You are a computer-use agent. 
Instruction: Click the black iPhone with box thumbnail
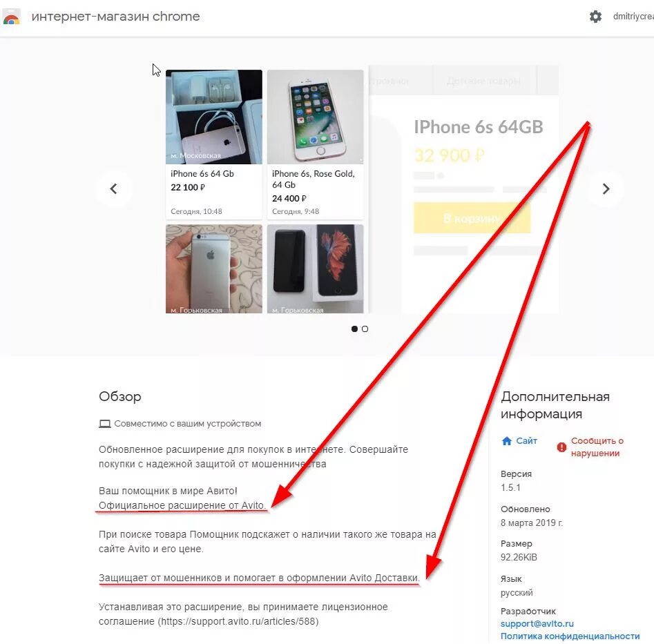click(316, 269)
